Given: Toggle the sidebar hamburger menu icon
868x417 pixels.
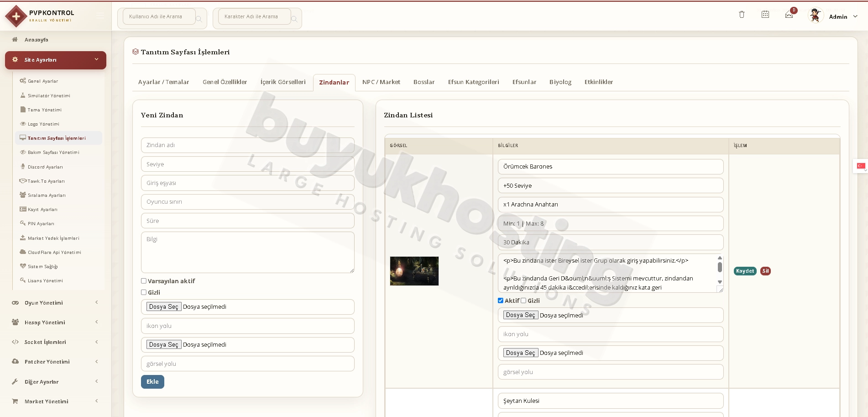Looking at the screenshot, I should click(100, 16).
